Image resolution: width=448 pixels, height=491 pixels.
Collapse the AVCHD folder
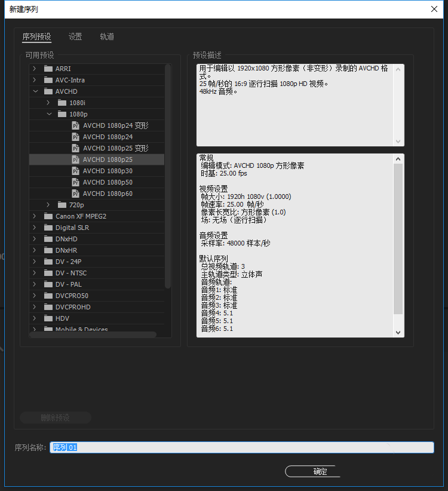(x=35, y=91)
